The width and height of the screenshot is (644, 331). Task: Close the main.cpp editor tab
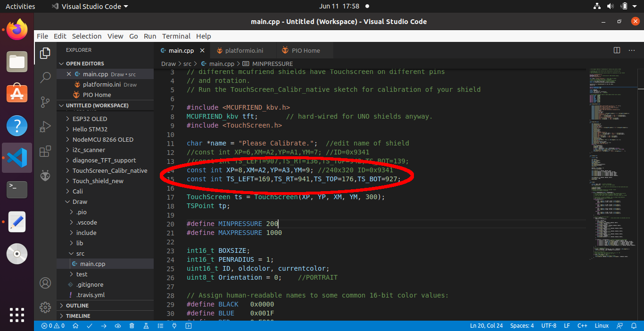202,50
